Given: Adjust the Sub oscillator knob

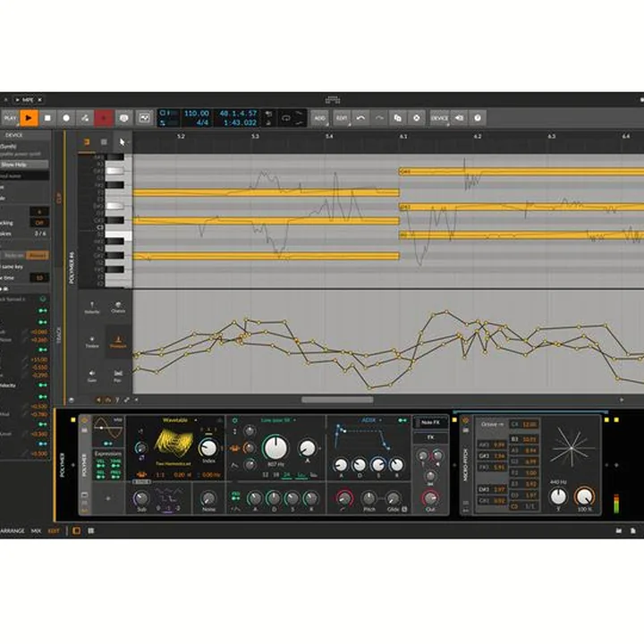Looking at the screenshot, I should (x=141, y=498).
